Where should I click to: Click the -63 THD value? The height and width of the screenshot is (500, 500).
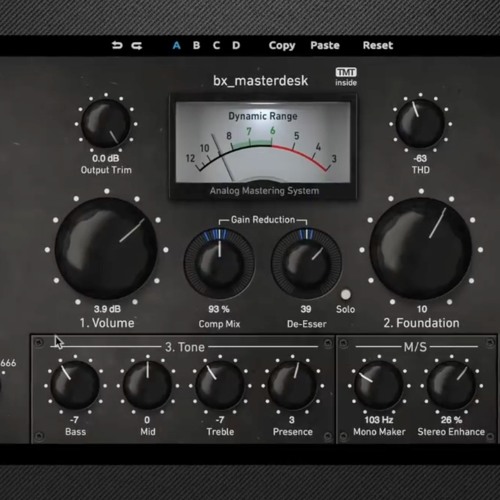[x=420, y=158]
